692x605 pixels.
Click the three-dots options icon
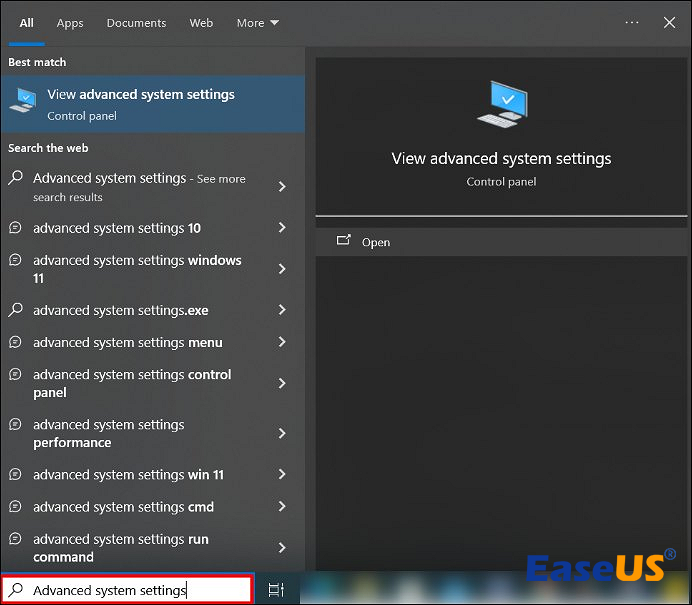[x=631, y=22]
